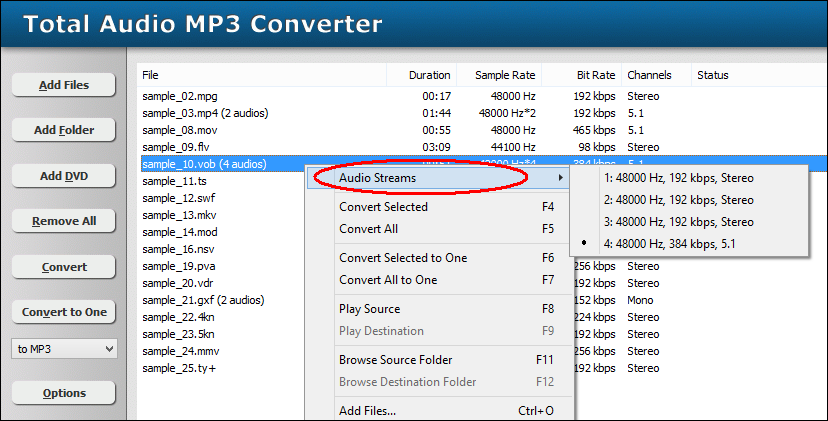The width and height of the screenshot is (828, 421).
Task: Sort by the Bit Rate column header
Action: pos(581,75)
